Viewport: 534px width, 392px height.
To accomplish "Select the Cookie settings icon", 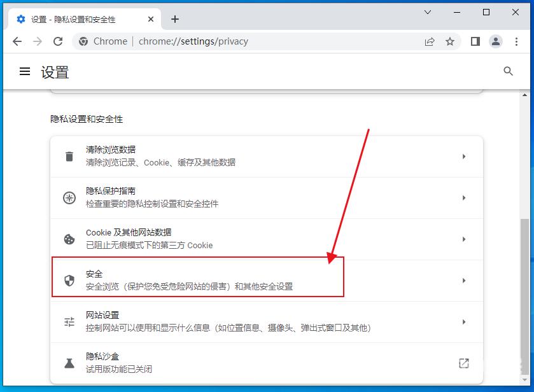I will pos(69,239).
